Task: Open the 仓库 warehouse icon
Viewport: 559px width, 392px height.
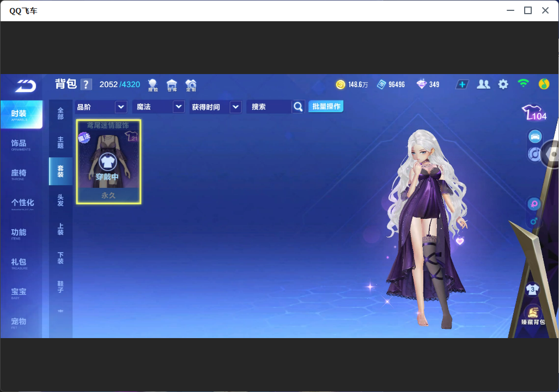Action: pos(172,85)
